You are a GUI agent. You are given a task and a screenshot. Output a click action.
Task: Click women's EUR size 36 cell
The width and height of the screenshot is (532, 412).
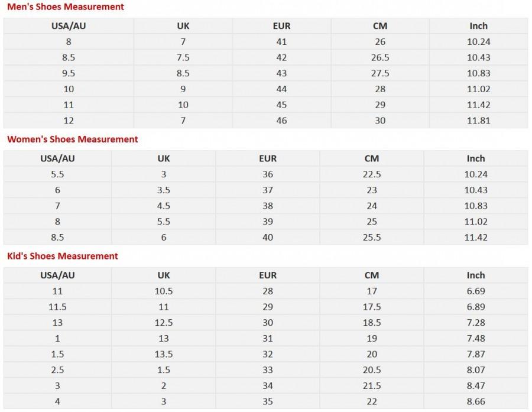coord(268,174)
